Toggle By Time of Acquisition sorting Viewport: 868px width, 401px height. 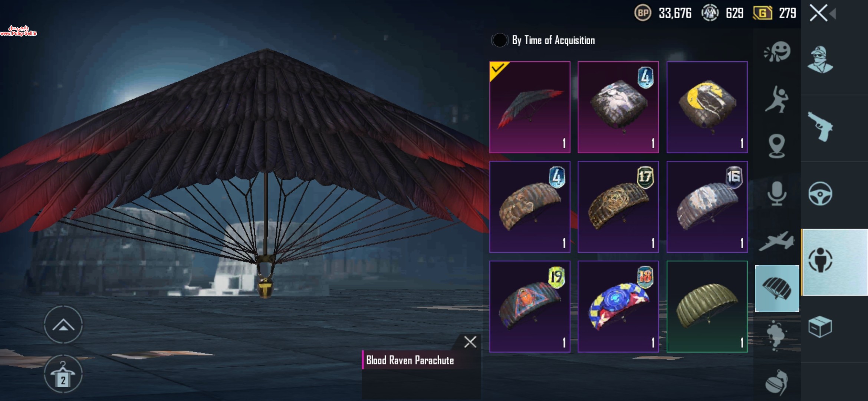[543, 40]
